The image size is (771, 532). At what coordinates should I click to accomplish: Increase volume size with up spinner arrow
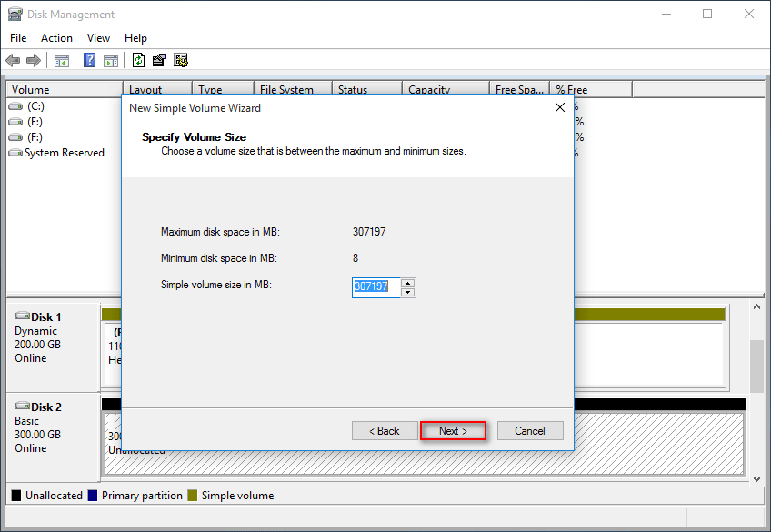point(408,282)
